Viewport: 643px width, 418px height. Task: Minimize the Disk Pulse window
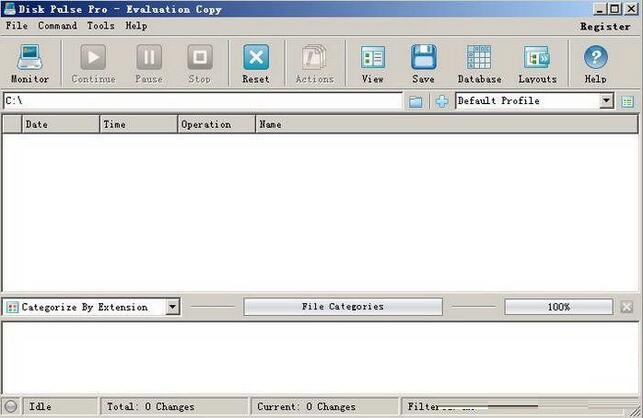click(x=600, y=9)
